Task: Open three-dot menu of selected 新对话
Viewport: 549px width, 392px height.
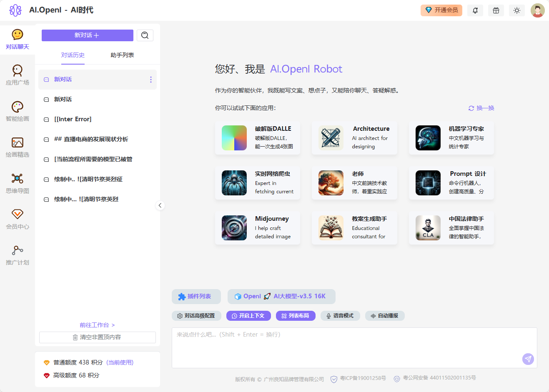Action: 150,80
